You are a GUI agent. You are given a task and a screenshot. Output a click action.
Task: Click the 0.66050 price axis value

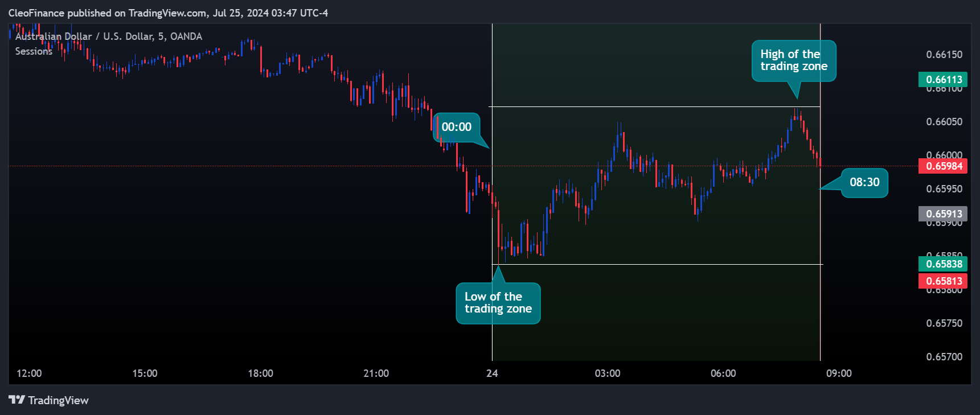coord(944,122)
